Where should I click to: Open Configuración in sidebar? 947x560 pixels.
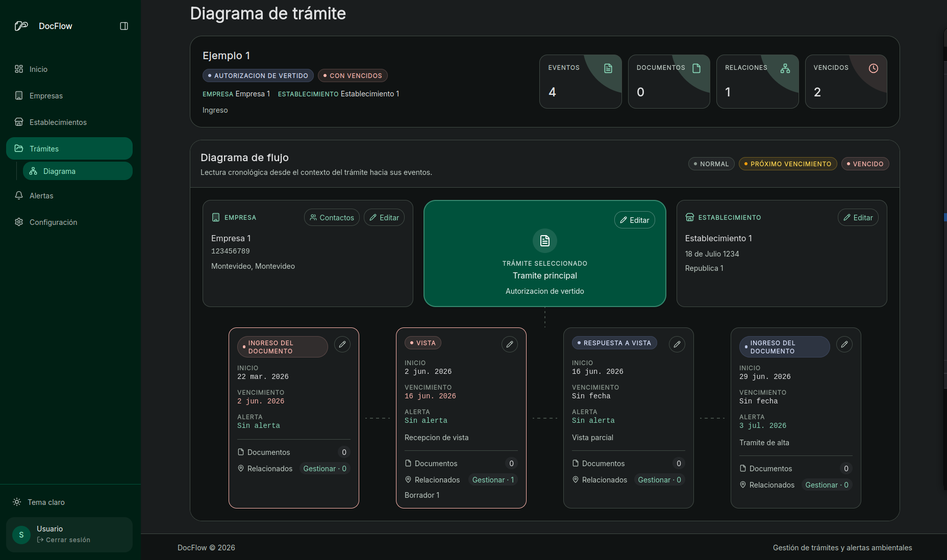pyautogui.click(x=69, y=222)
